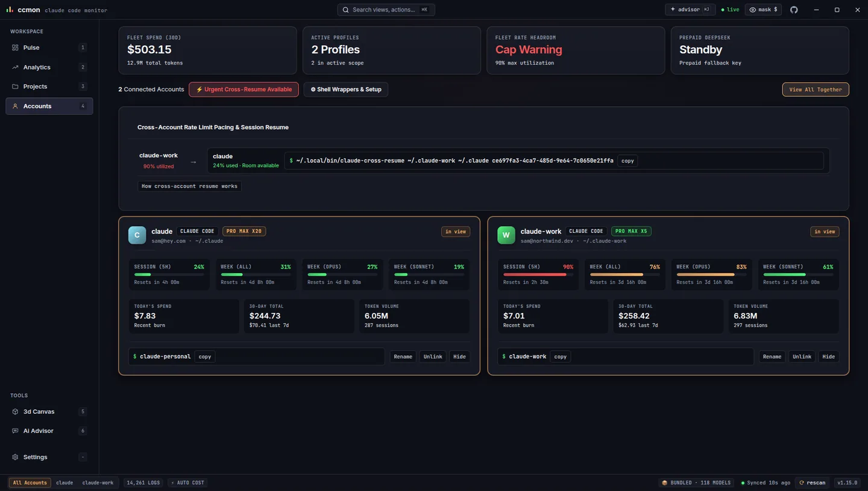Click the claude Week (All) usage bar
Image resolution: width=868 pixels, height=491 pixels.
[256, 274]
